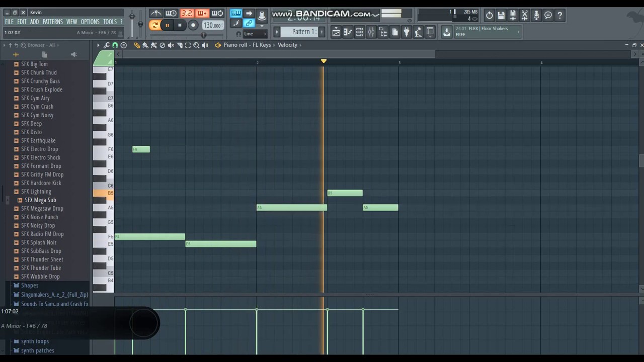Open the piano roll wrench Tools menu
The height and width of the screenshot is (362, 644).
tap(107, 45)
